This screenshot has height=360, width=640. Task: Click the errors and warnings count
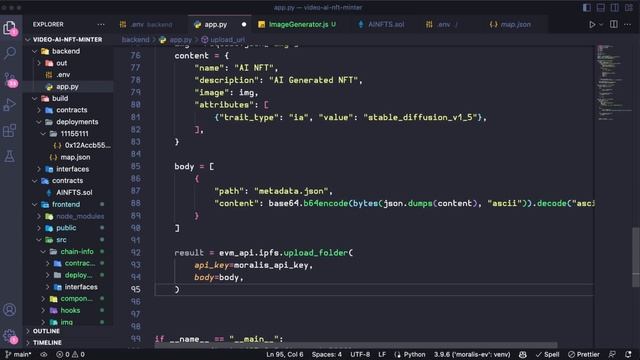pyautogui.click(x=70, y=354)
